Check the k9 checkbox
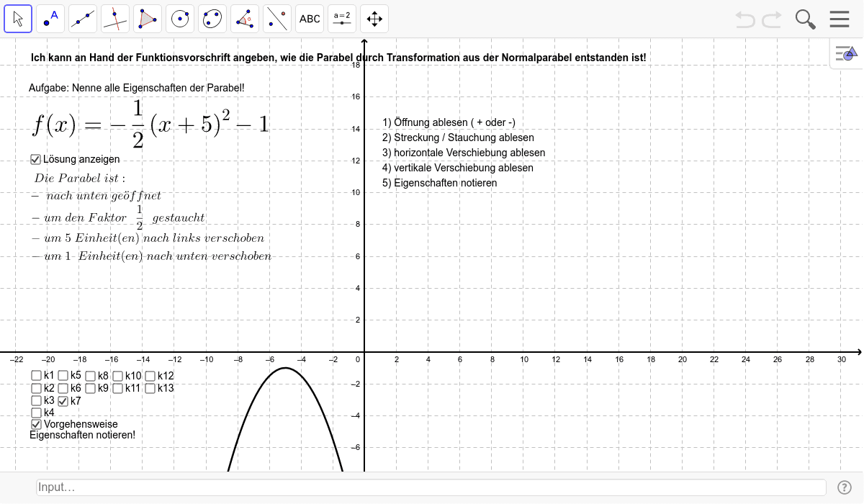The width and height of the screenshot is (864, 504). click(91, 388)
